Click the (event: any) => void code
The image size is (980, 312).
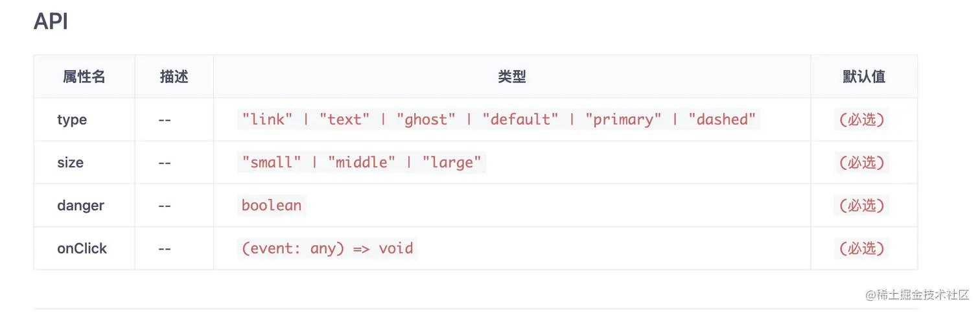[x=327, y=248]
